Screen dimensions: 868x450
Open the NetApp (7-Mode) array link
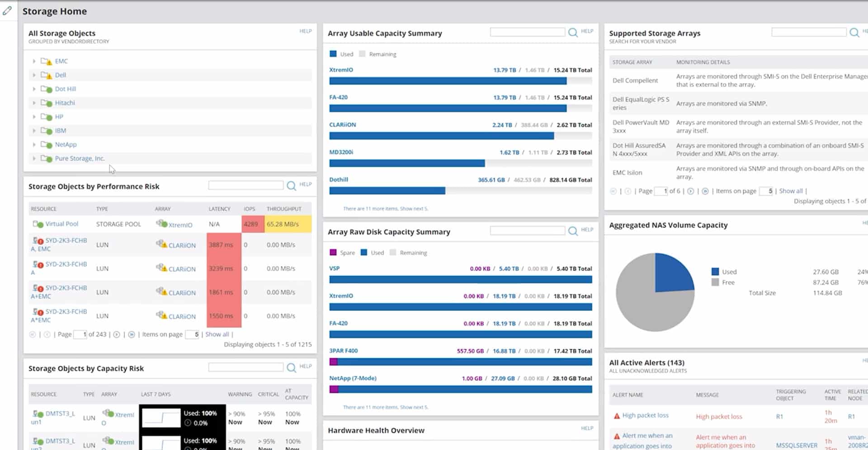[353, 378]
